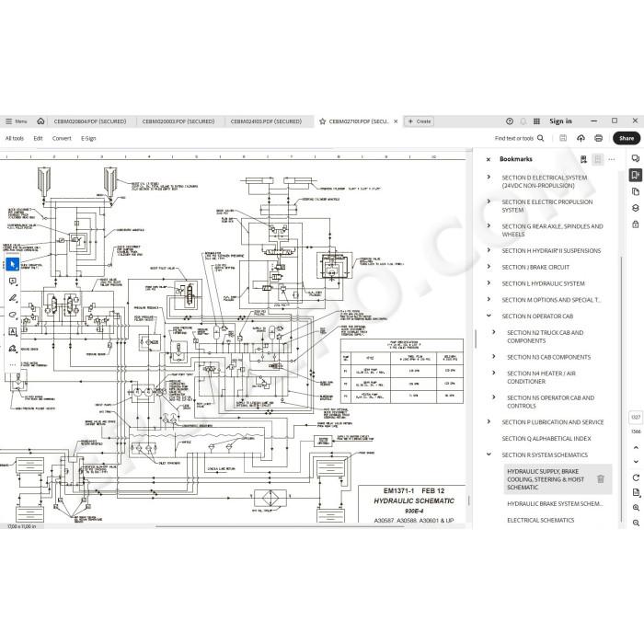Choose the Add comment tool
The image size is (644, 644).
(x=13, y=282)
